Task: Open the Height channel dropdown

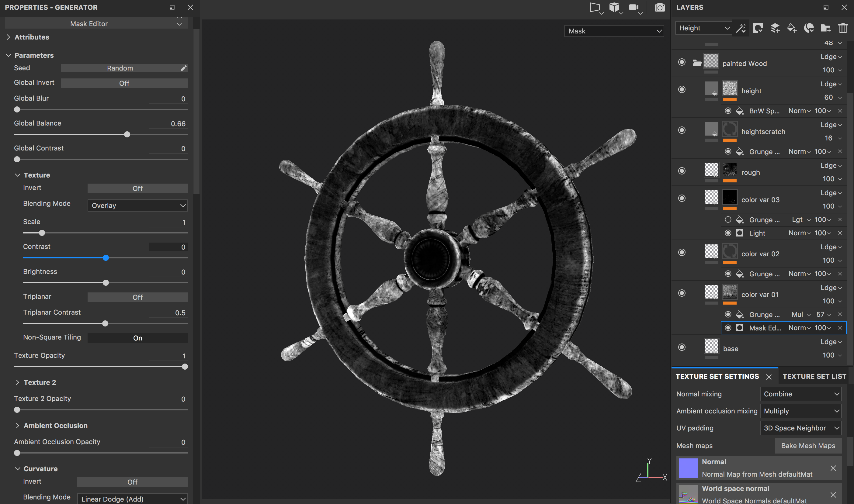Action: point(703,28)
